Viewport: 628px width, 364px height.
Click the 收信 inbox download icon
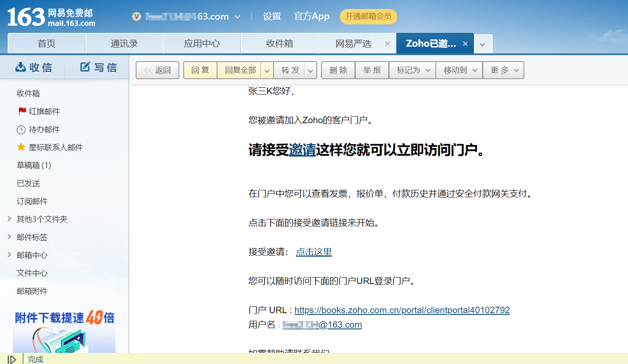tap(21, 67)
